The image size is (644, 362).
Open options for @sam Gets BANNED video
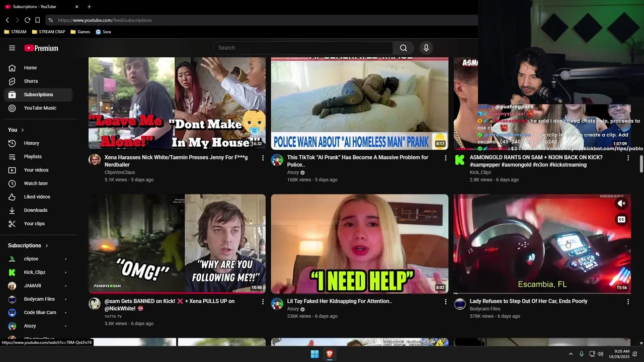coord(263,302)
